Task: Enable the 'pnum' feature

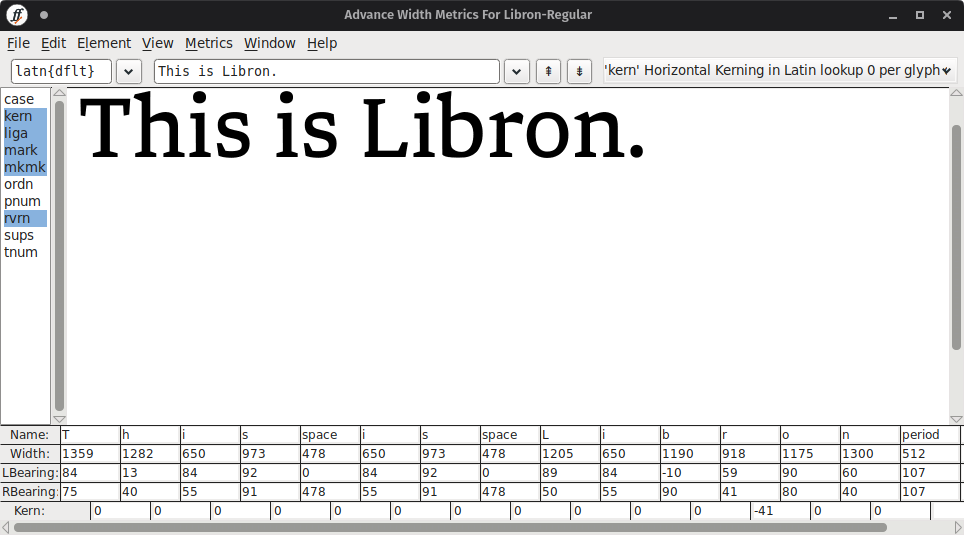Action: coord(25,201)
